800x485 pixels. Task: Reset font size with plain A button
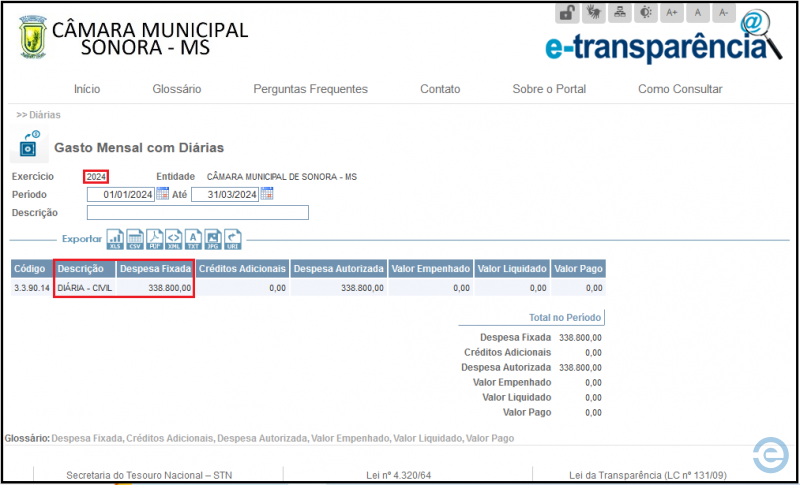[698, 13]
